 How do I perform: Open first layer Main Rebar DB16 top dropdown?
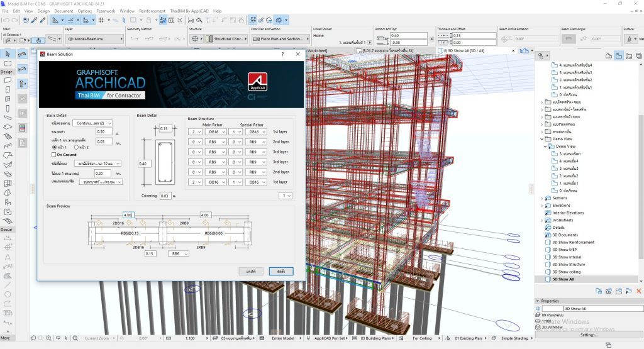click(x=215, y=132)
